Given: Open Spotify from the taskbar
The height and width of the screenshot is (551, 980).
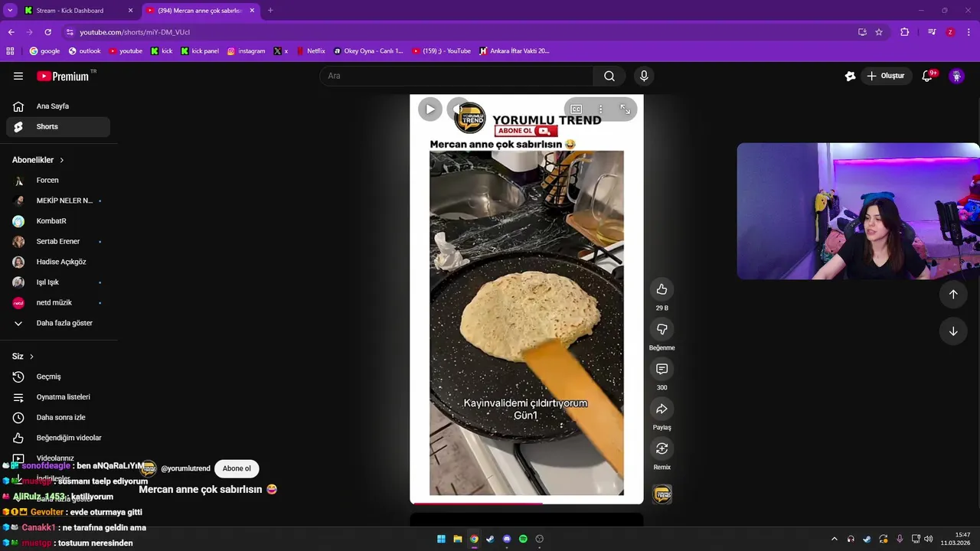Looking at the screenshot, I should tap(523, 539).
